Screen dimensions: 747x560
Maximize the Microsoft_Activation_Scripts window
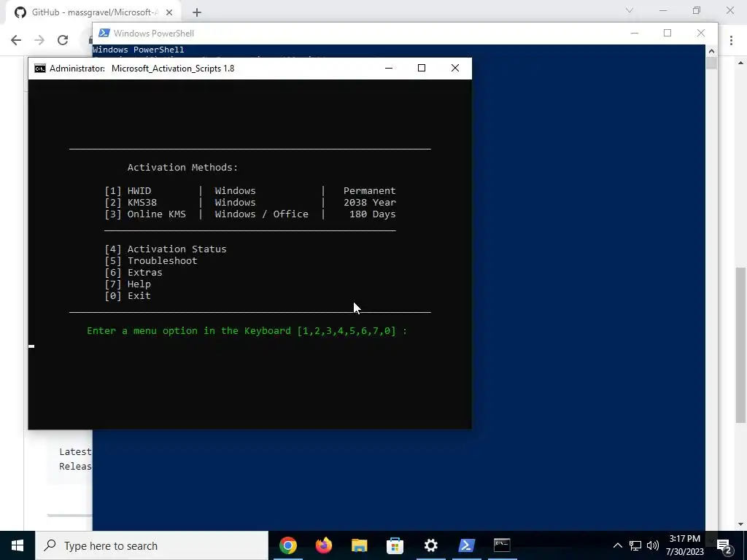point(422,68)
